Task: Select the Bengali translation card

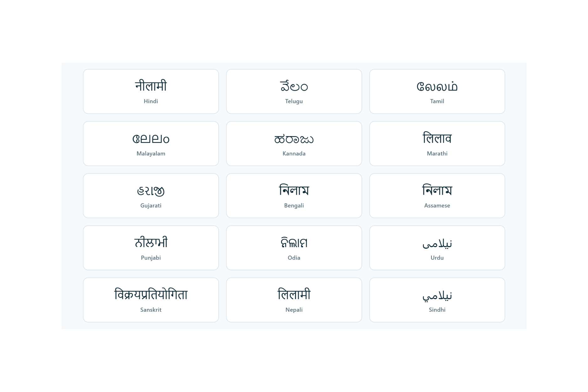Action: pos(294,195)
